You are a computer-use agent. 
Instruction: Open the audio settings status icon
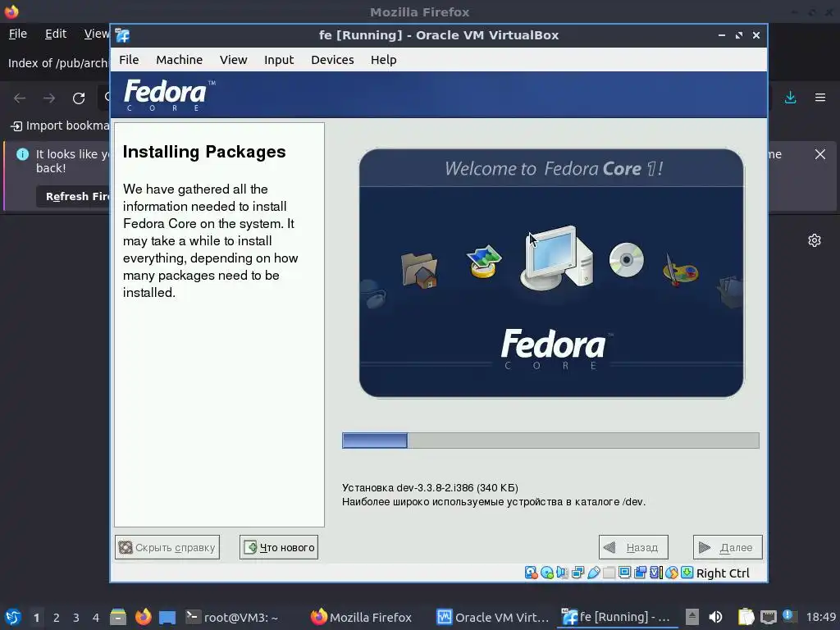coord(562,573)
